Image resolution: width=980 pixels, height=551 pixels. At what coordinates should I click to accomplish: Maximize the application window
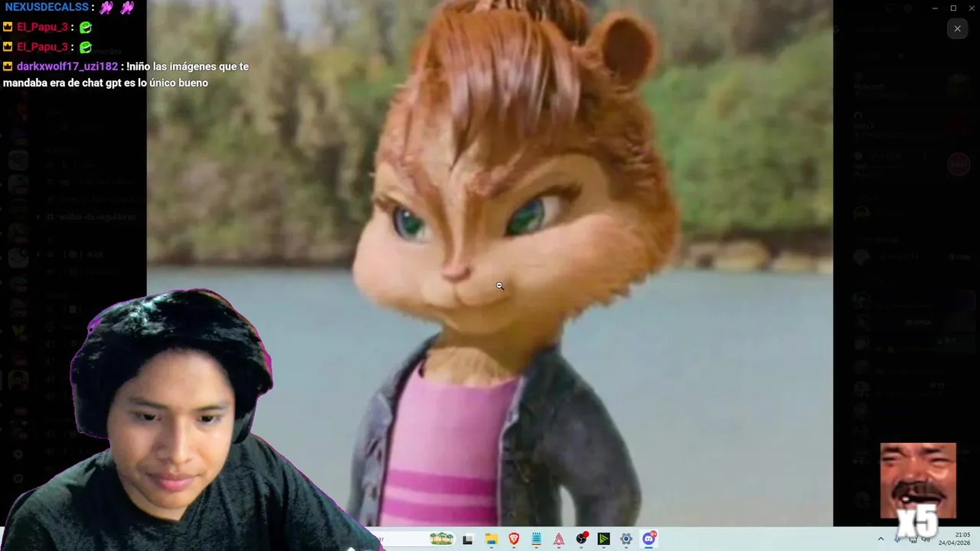[x=953, y=8]
